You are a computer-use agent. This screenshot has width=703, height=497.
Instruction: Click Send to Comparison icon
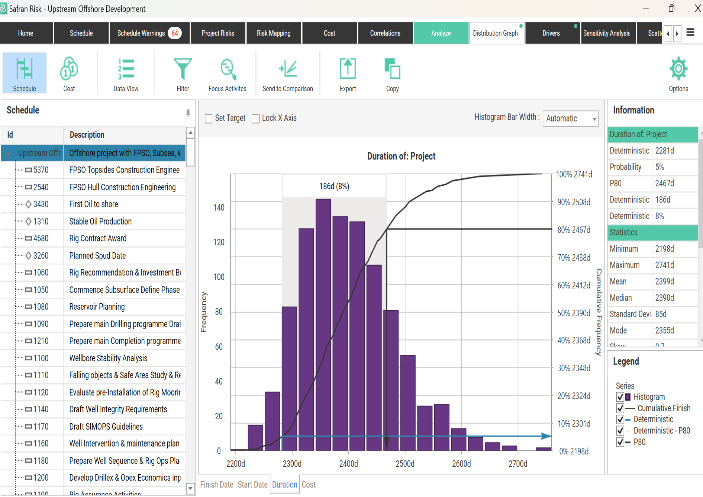pyautogui.click(x=287, y=73)
